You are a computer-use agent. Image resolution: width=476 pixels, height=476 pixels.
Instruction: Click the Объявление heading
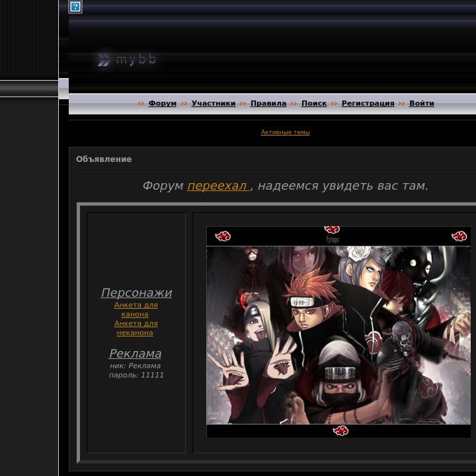tap(104, 159)
